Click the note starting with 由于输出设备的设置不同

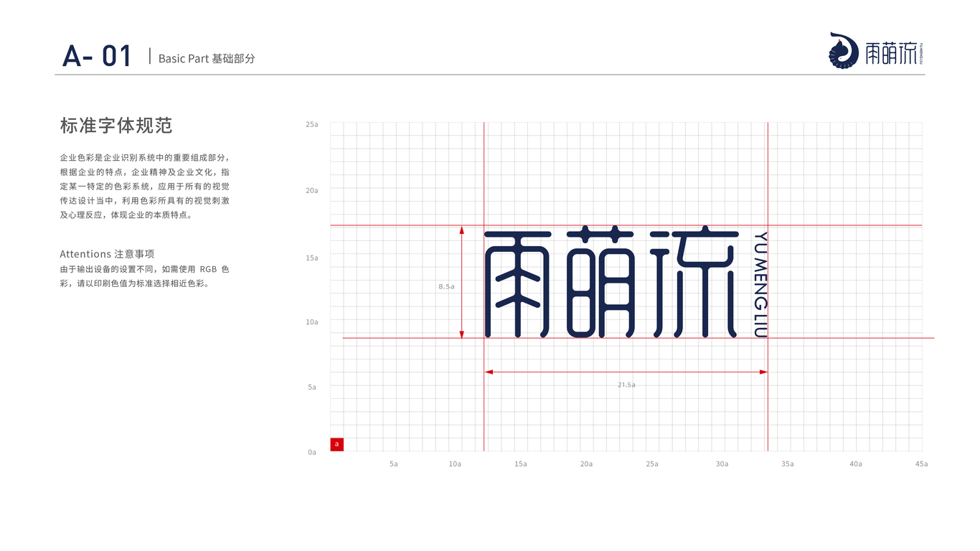pos(145,276)
